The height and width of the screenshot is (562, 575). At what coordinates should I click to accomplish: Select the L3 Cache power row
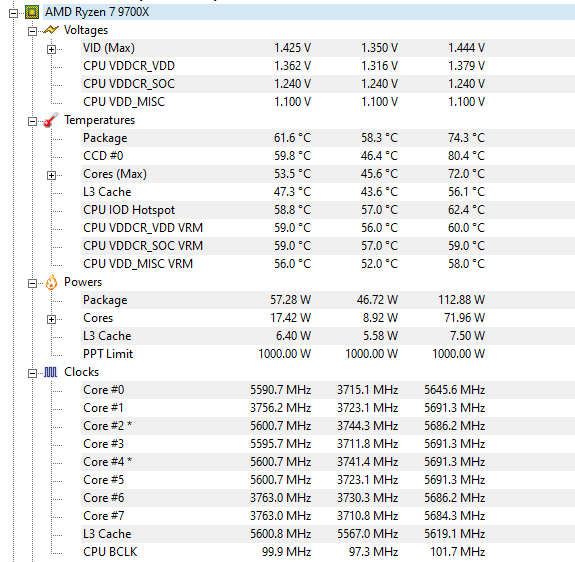[x=328, y=336]
